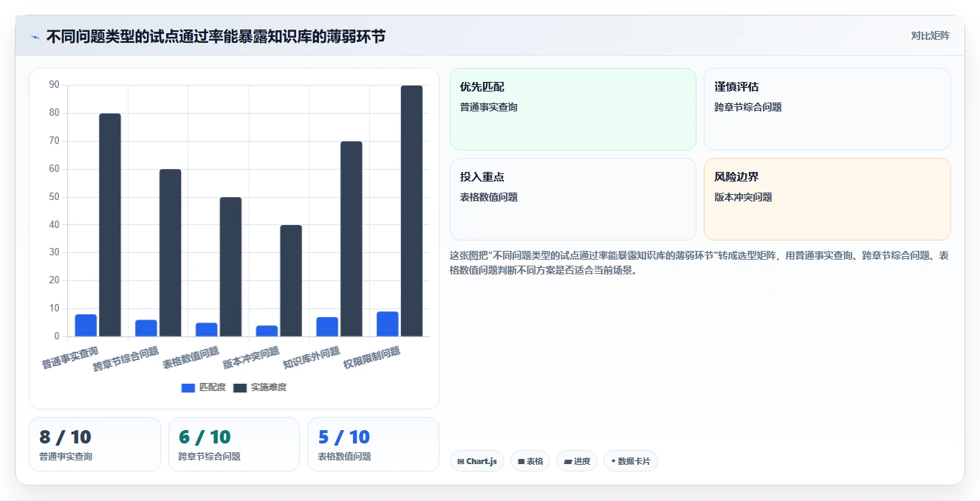Screen dimensions: 980x501
Task: Click the diamond icon in 数据卡片 tag
Action: (x=613, y=462)
